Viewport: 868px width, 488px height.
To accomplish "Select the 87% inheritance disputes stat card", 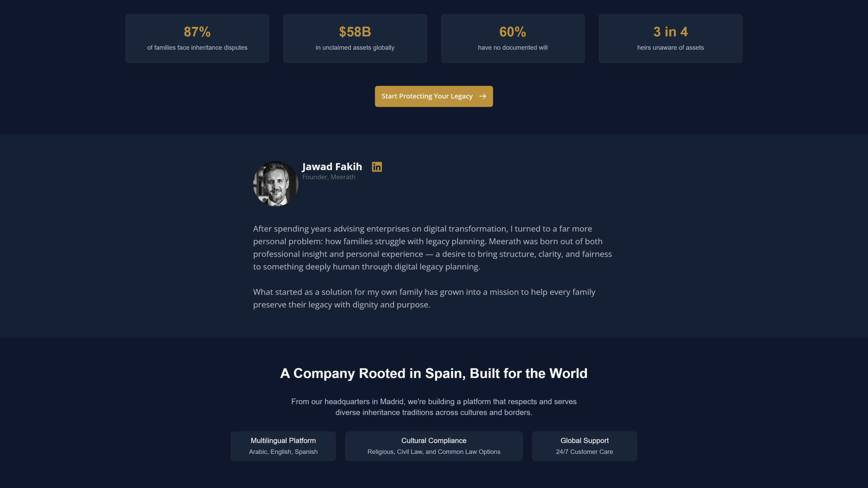I will pos(197,38).
